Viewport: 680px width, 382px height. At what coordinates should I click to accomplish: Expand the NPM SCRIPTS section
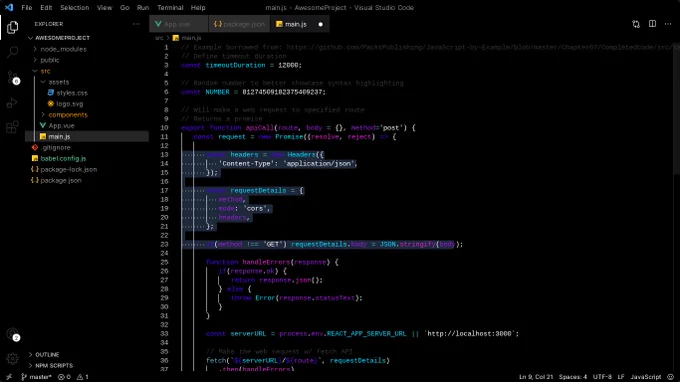click(54, 366)
